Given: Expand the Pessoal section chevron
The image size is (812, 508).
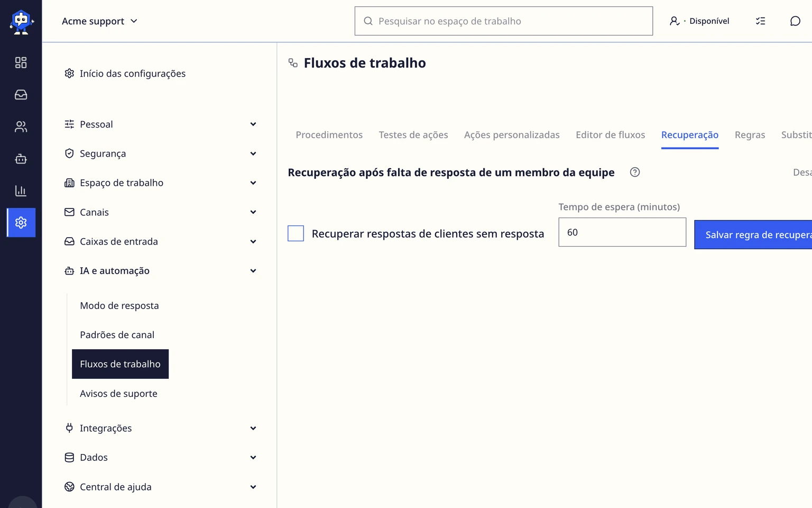Looking at the screenshot, I should click(x=253, y=124).
